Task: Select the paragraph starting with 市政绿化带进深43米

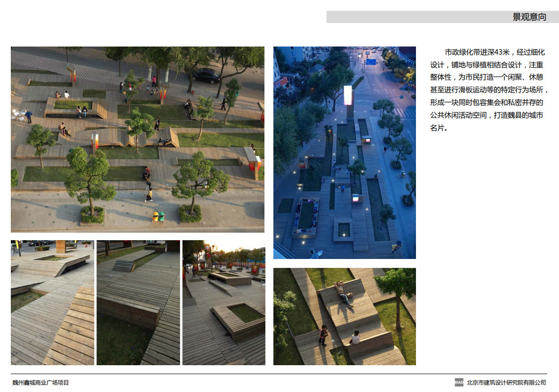Action: (x=489, y=90)
